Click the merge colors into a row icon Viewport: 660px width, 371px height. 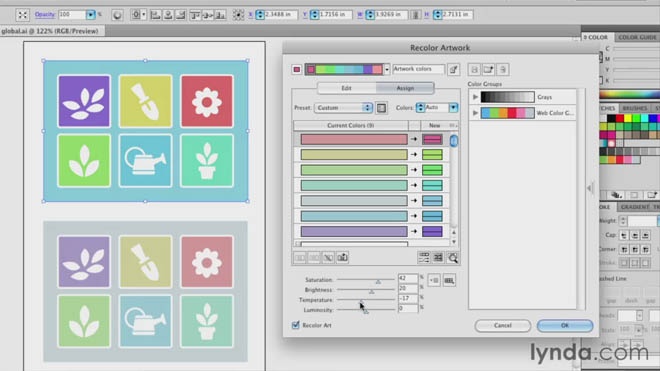(x=300, y=257)
